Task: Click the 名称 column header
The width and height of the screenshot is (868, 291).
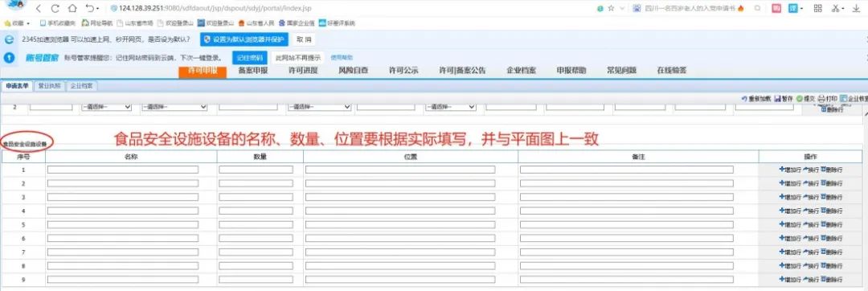Action: [x=131, y=157]
